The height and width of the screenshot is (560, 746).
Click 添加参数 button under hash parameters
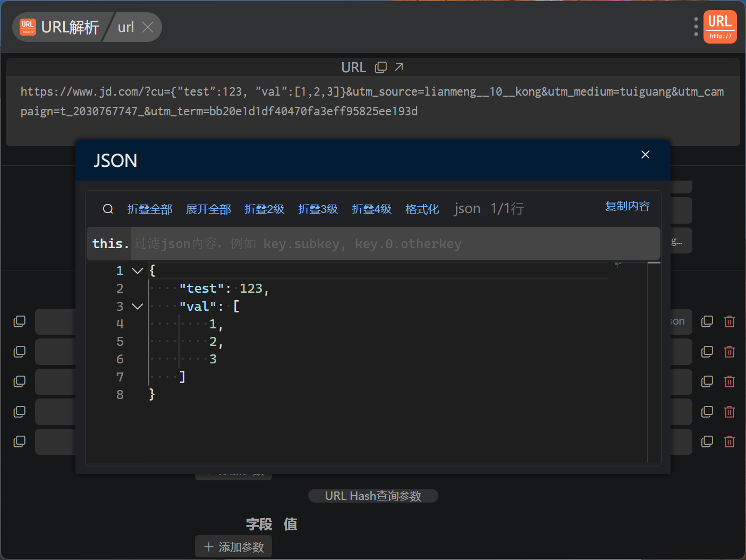[233, 547]
